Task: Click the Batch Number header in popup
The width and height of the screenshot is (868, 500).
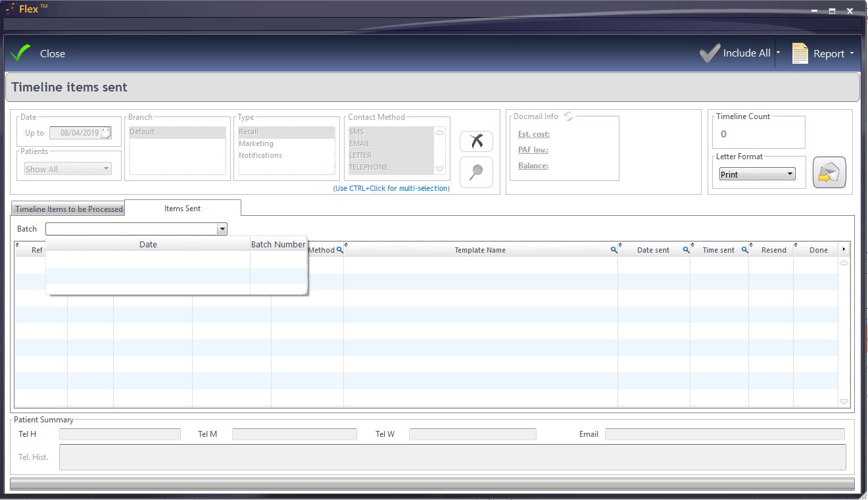Action: point(279,244)
